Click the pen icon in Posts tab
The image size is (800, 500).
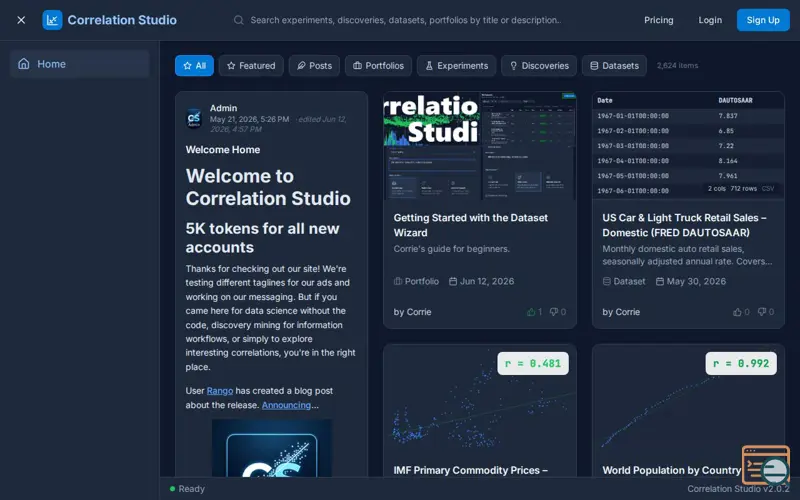[x=301, y=65]
